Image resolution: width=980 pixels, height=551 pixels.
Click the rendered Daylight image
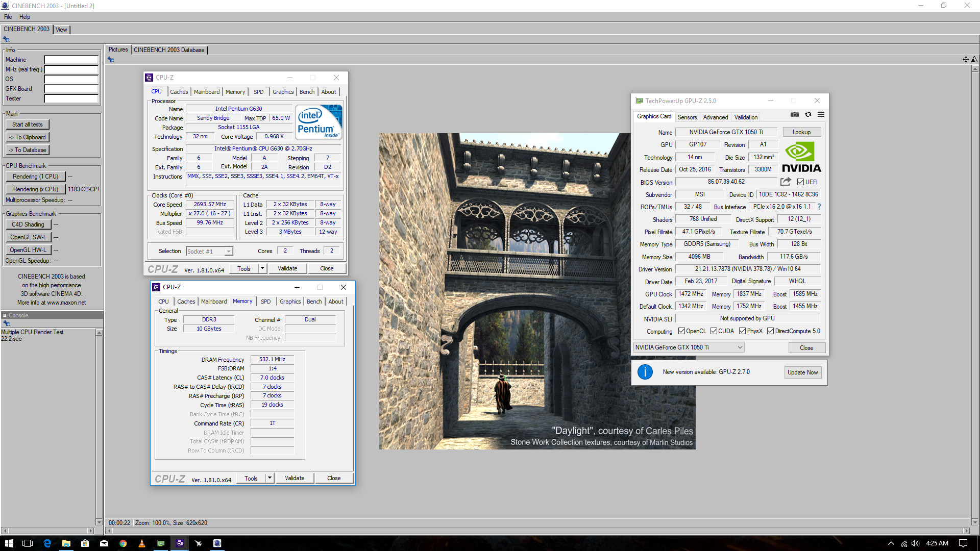537,291
